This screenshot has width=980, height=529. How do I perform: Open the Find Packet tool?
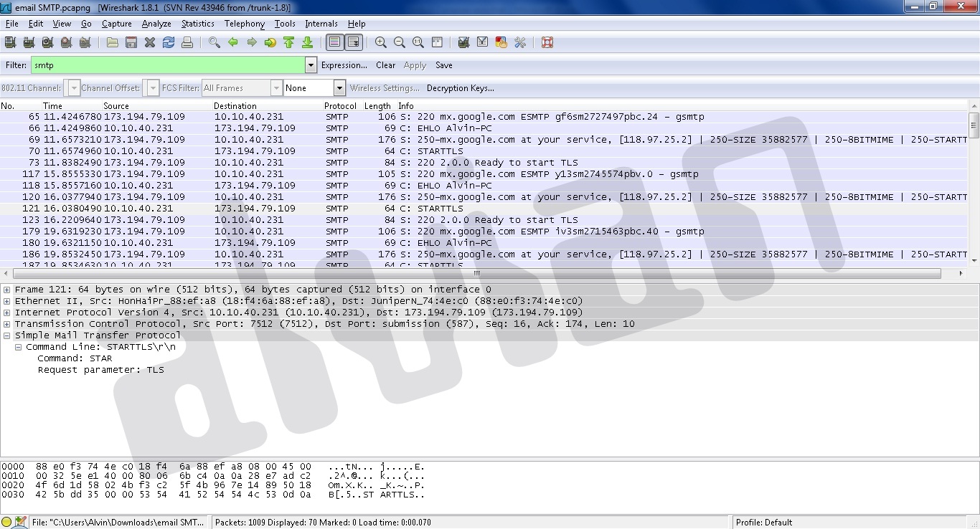coord(213,42)
